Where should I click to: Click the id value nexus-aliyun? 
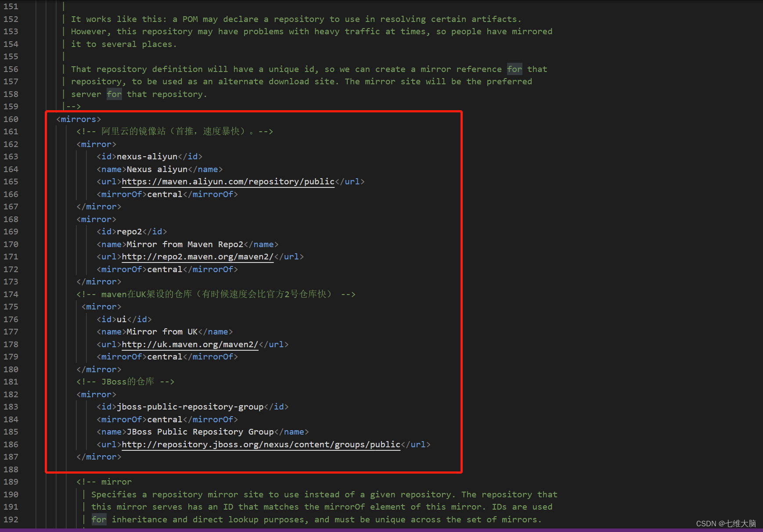tap(147, 157)
